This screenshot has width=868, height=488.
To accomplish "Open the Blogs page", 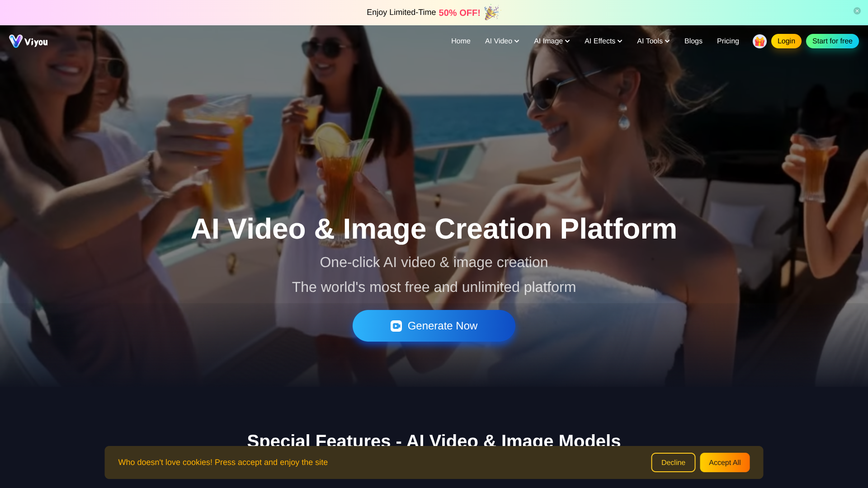I will (693, 41).
